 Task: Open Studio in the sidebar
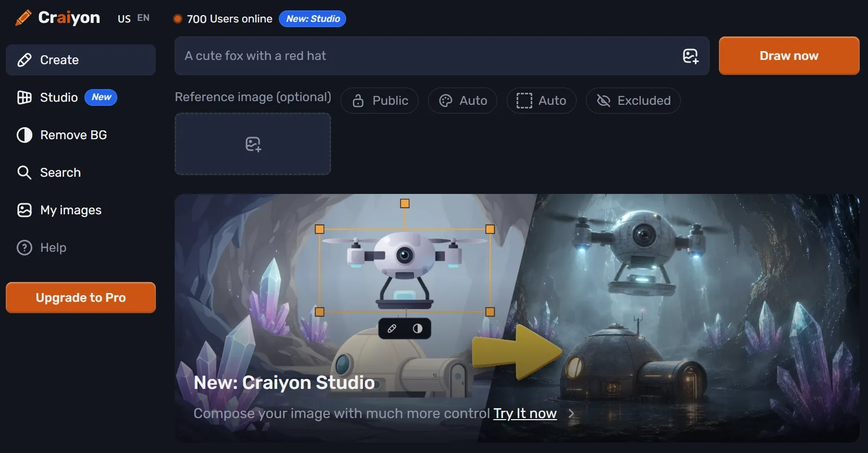click(x=81, y=97)
